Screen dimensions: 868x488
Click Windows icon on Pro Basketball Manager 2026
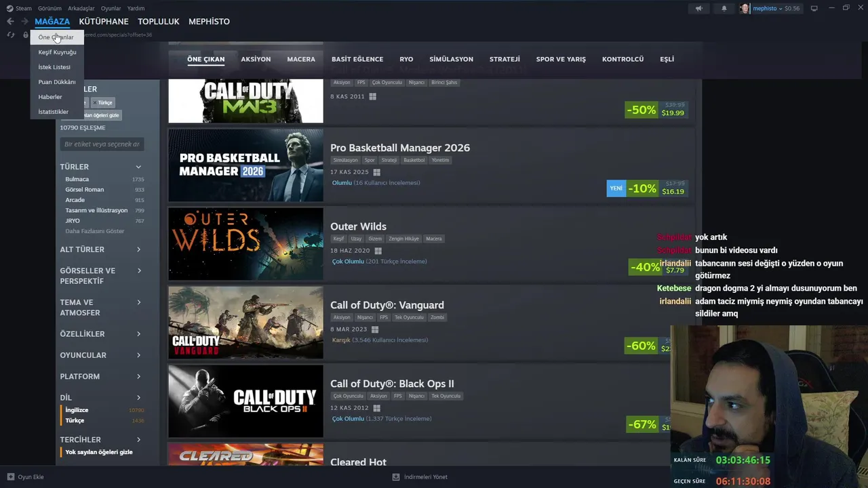tap(376, 172)
